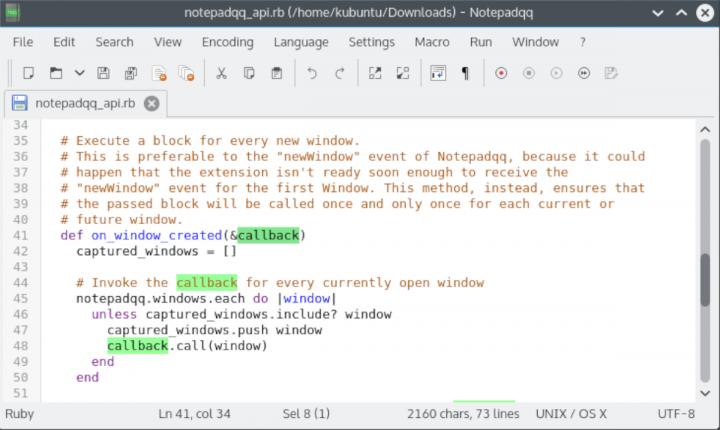Click the vertical scrollbar down arrow
720x430 pixels.
(705, 393)
